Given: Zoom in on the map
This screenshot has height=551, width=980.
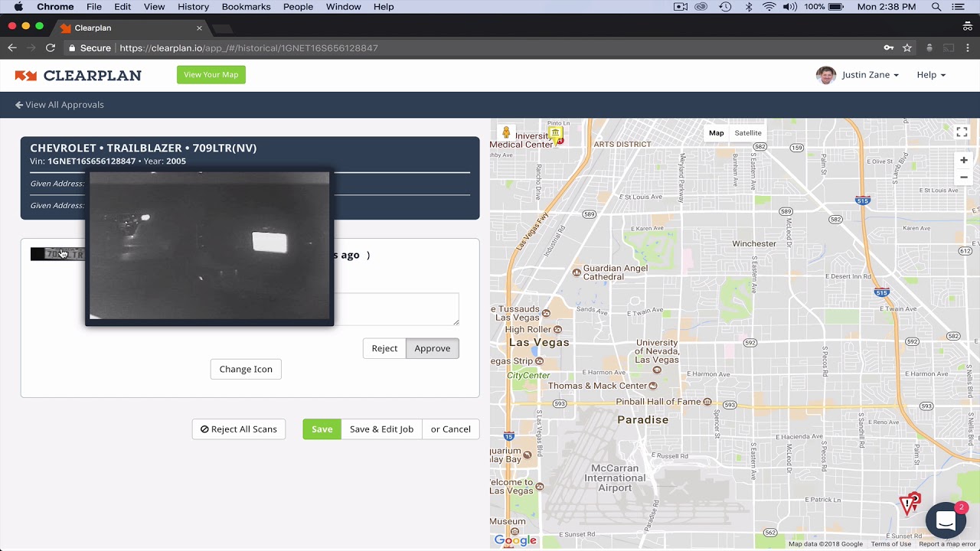Looking at the screenshot, I should tap(964, 160).
